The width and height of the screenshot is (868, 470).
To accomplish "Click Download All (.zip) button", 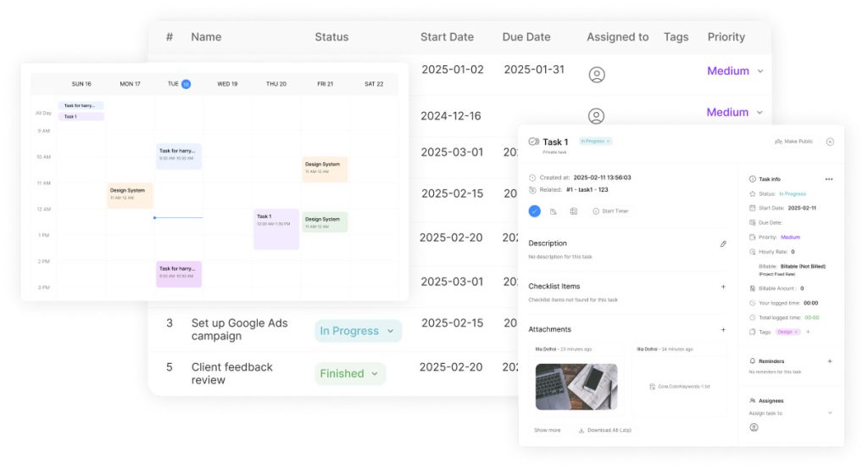I will 604,430.
